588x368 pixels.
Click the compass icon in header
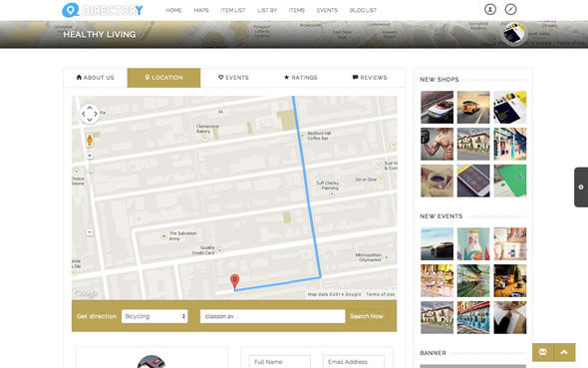coord(510,9)
